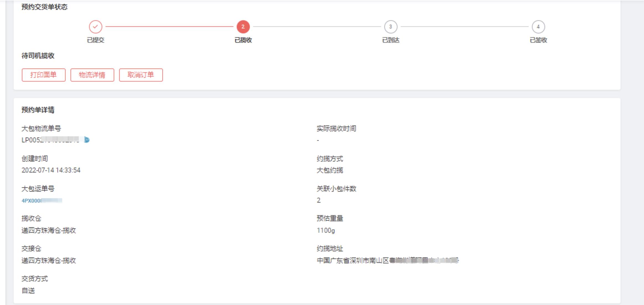Image resolution: width=644 pixels, height=305 pixels.
Task: Click the checkmark icon on 已提交 step
Action: coord(96,26)
